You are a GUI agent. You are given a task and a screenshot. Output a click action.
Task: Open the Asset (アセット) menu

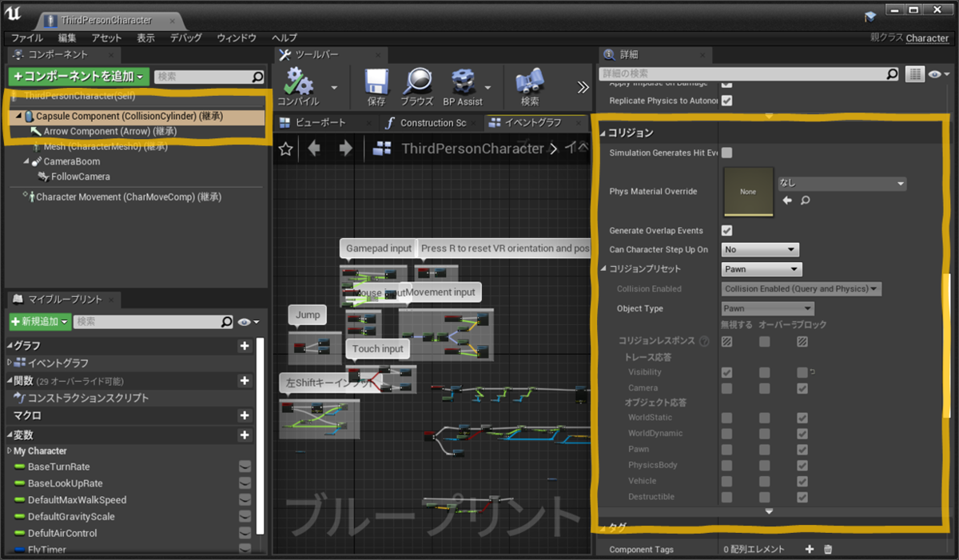click(x=106, y=38)
